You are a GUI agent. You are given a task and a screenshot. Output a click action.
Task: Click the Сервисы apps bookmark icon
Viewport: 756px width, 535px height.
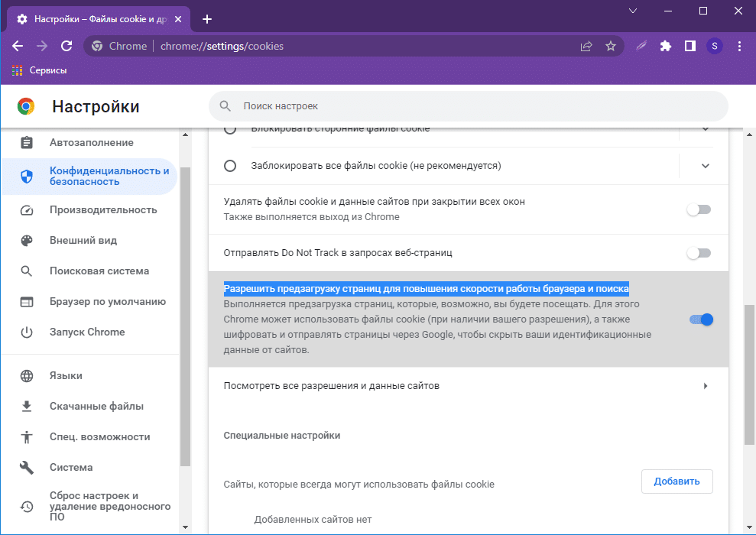18,70
